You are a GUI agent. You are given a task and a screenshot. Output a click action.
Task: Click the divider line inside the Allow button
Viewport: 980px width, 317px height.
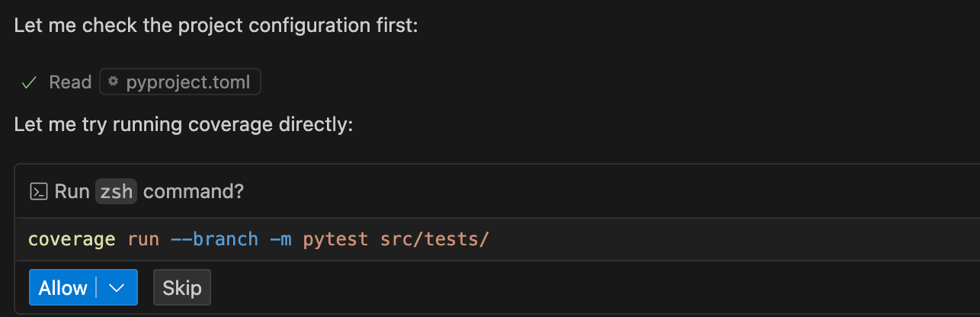(x=97, y=288)
